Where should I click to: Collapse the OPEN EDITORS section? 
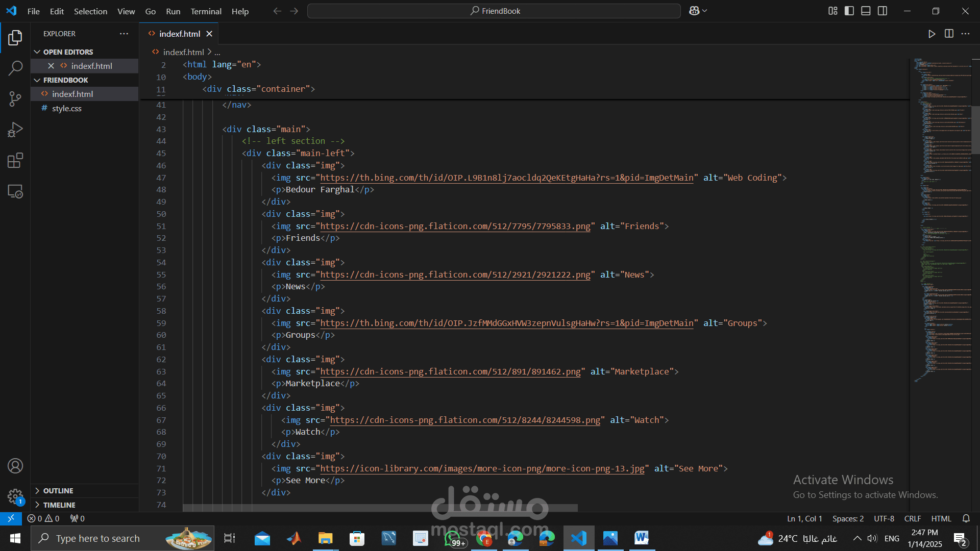pos(68,52)
